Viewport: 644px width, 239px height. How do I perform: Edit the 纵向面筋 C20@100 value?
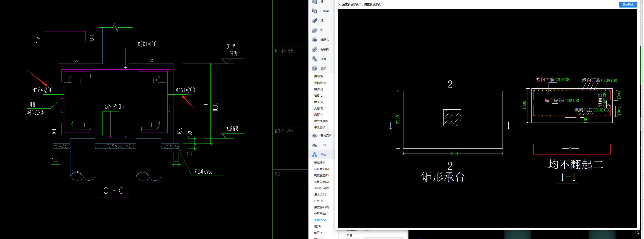click(x=609, y=80)
